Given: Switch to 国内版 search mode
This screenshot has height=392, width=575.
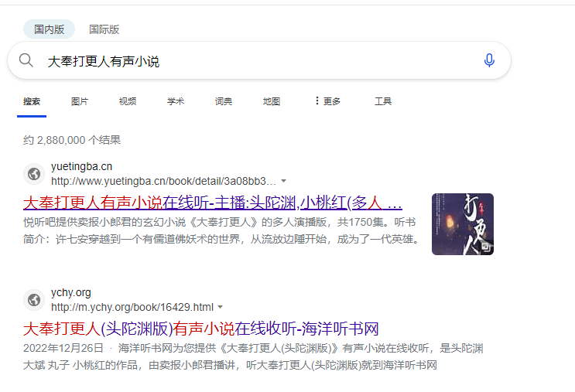Looking at the screenshot, I should coord(49,29).
